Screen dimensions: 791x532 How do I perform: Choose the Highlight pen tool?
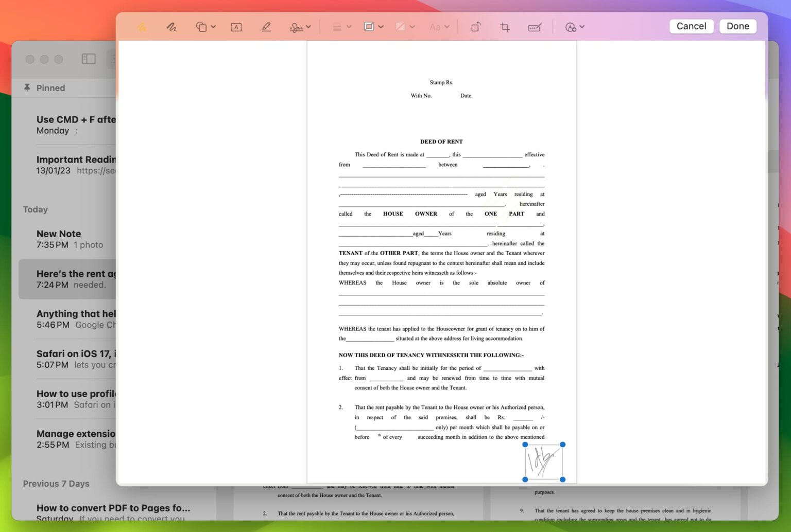coord(266,27)
